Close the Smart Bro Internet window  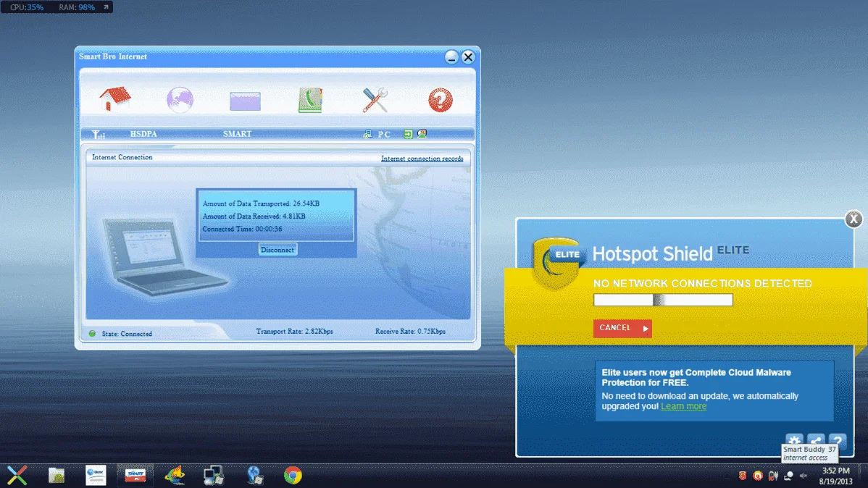point(468,57)
